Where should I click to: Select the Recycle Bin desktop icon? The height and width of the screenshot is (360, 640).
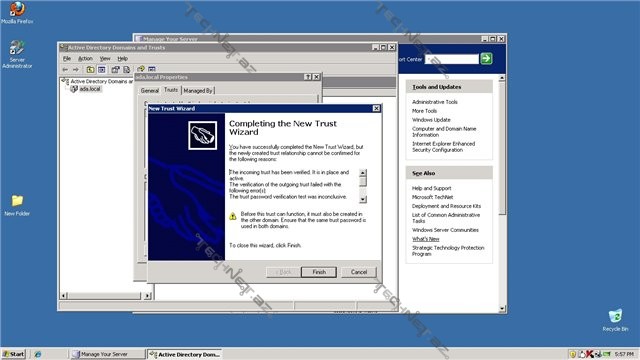coord(615,320)
